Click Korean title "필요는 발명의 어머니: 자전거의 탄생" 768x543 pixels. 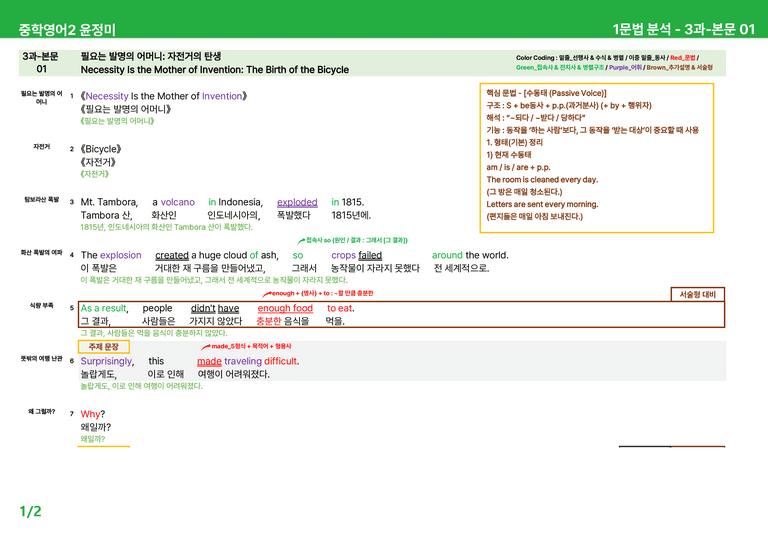[x=151, y=56]
